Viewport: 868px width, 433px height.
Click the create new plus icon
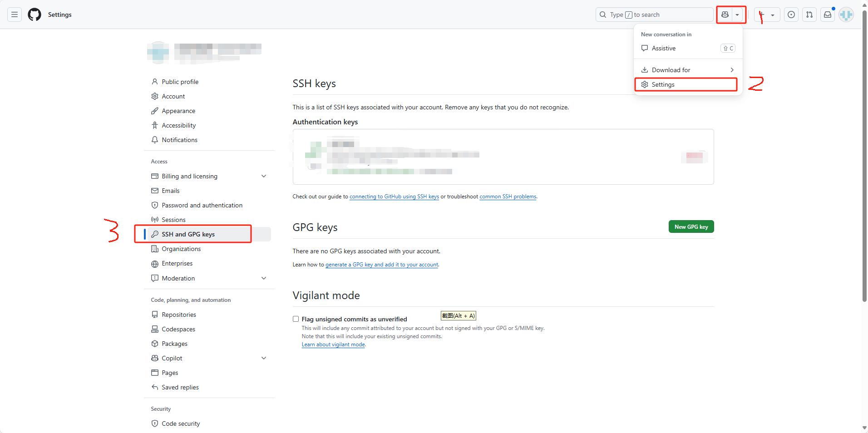pyautogui.click(x=764, y=15)
